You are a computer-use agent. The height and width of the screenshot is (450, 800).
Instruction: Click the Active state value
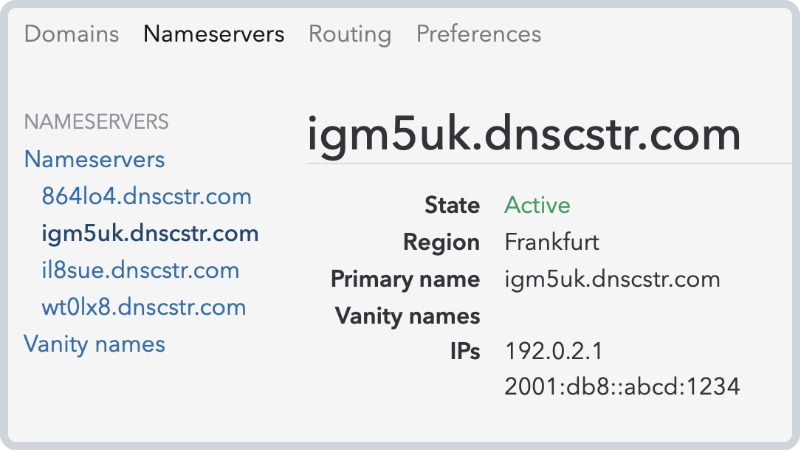coord(537,205)
